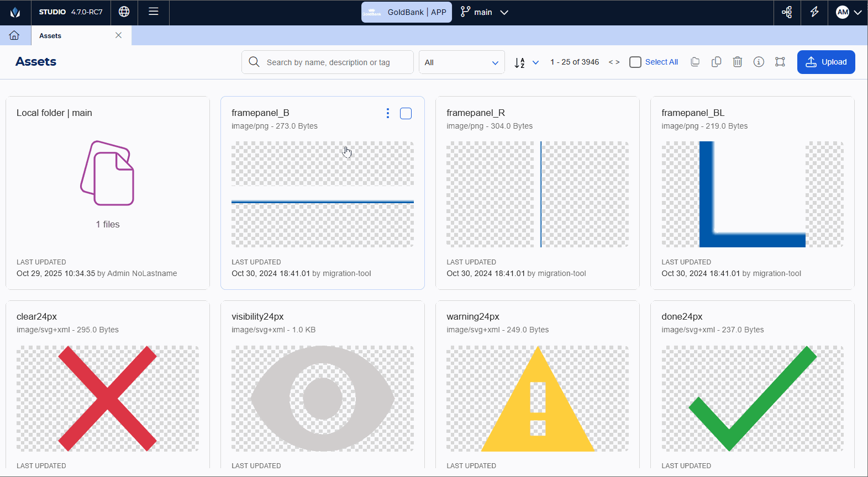Screen dimensions: 868x477
Task: Click the lightning bolt icon
Action: 814,12
